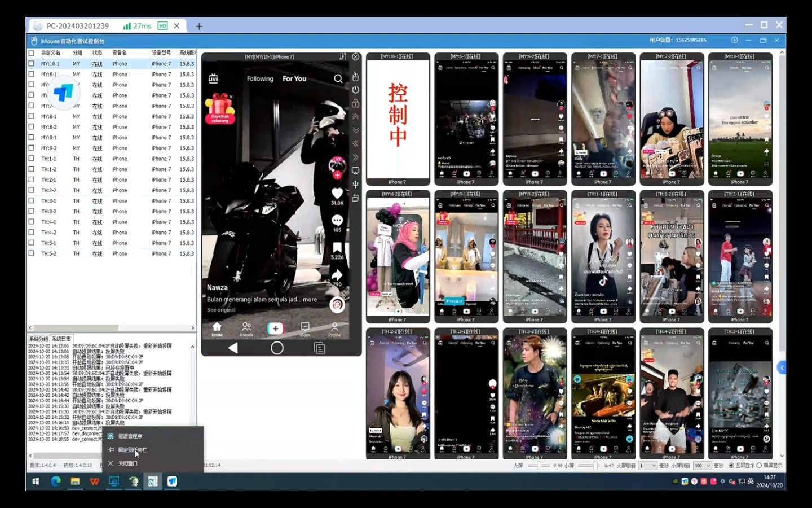Image resolution: width=812 pixels, height=508 pixels.
Task: Open the 系统日志 tab
Action: pos(61,339)
